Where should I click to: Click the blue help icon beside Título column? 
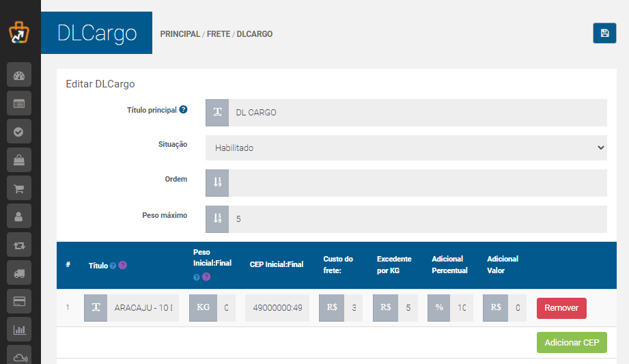[113, 266]
